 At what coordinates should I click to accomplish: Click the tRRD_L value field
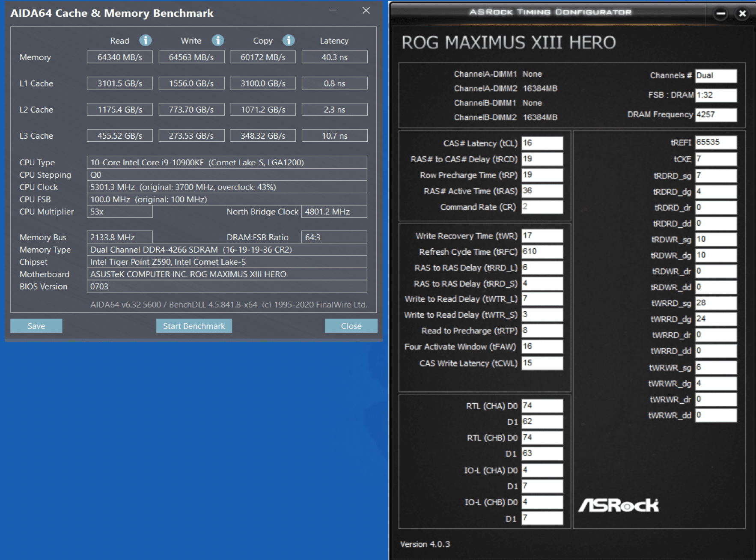[x=542, y=268]
